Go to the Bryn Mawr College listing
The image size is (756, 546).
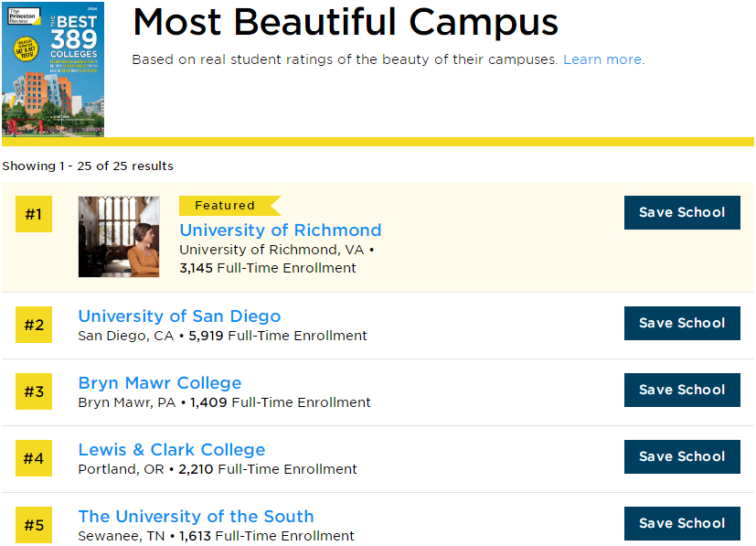pyautogui.click(x=160, y=383)
